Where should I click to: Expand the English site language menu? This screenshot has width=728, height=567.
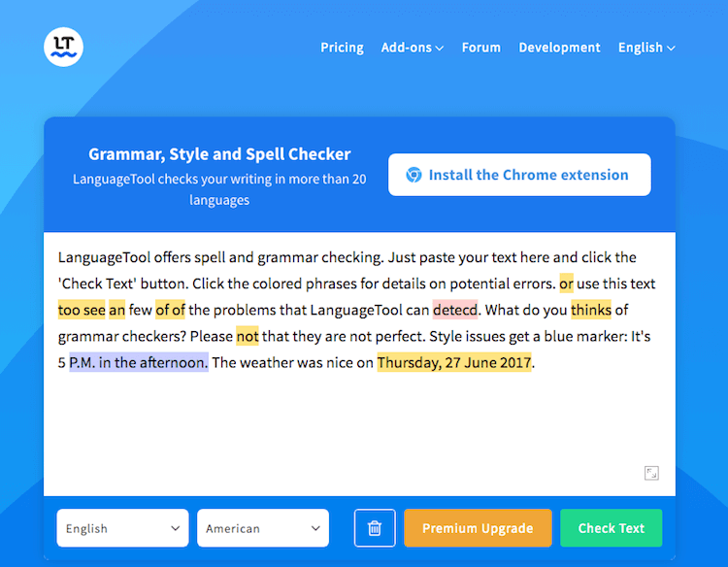pos(646,48)
